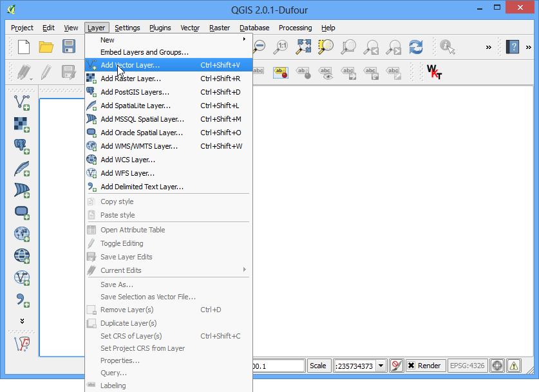The image size is (539, 392).
Task: Click the Scale input field
Action: point(354,365)
